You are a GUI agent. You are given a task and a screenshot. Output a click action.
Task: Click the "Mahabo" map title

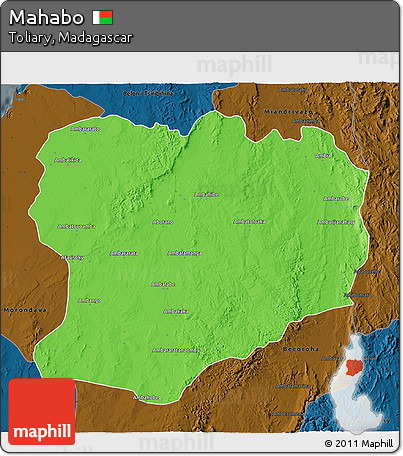(46, 17)
